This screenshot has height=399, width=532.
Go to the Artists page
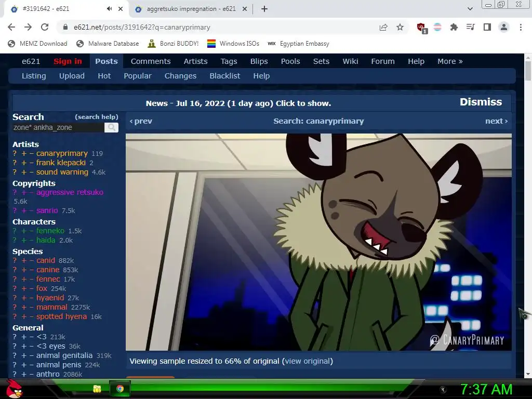click(x=195, y=61)
